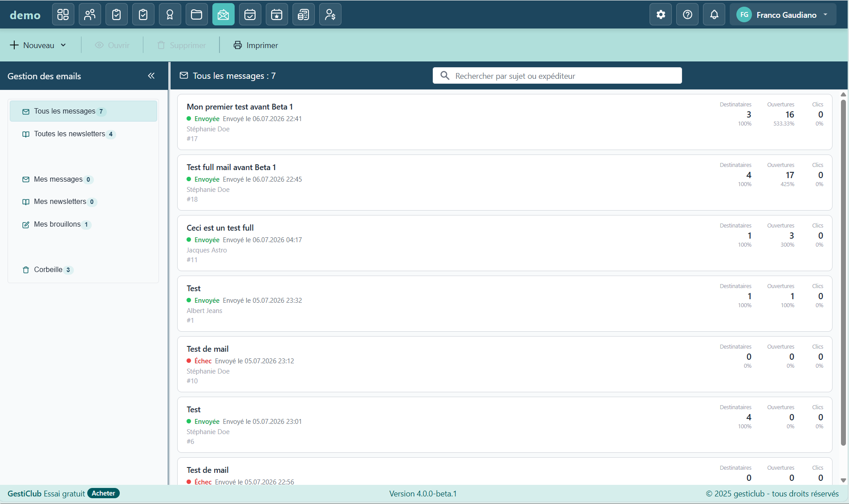The width and height of the screenshot is (849, 504).
Task: Open message "Mon premier test avant Beta 1"
Action: click(504, 122)
